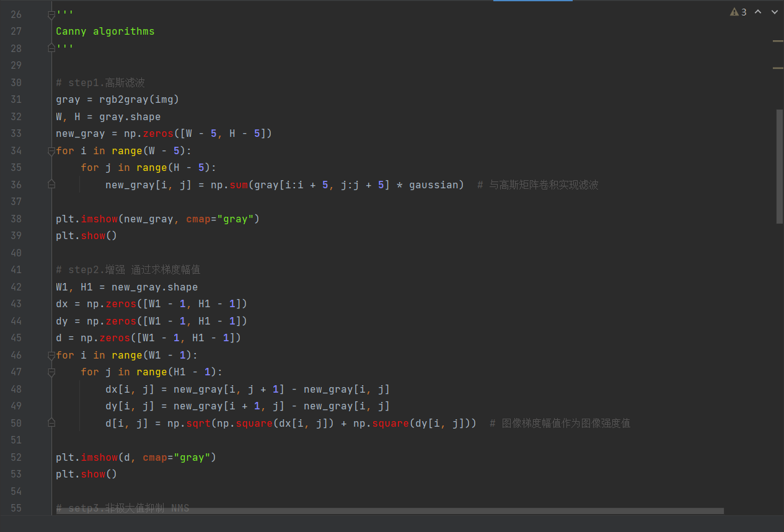
Task: Click 'plt.imshow(d, cmap="gray")' line
Action: click(x=136, y=457)
